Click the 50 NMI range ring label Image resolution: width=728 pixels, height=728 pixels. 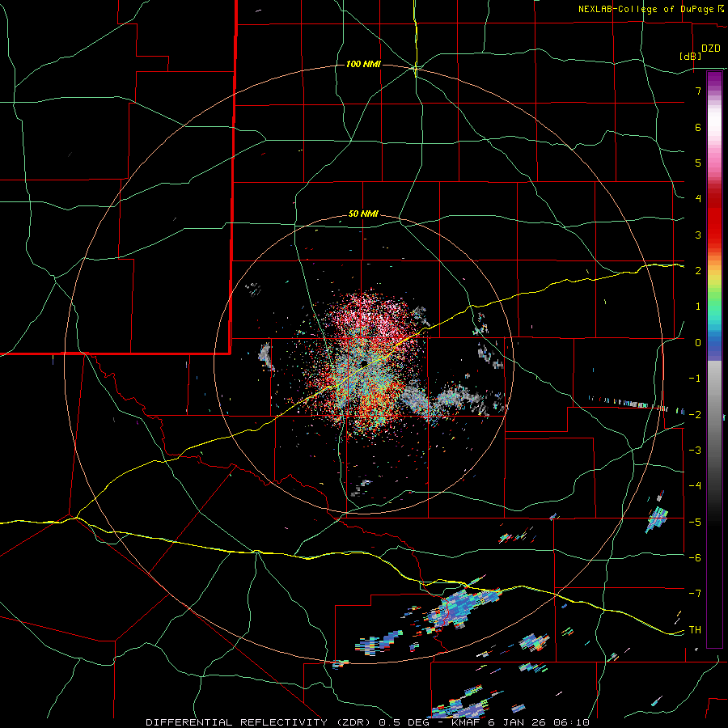(363, 214)
